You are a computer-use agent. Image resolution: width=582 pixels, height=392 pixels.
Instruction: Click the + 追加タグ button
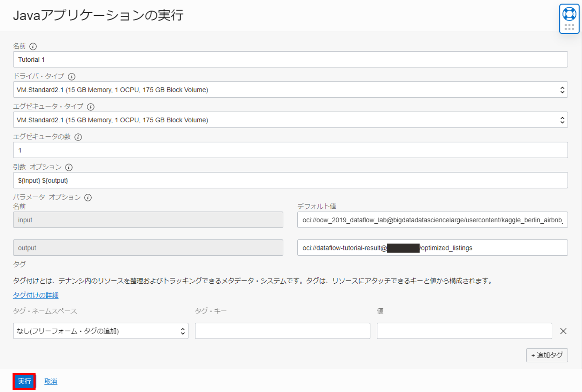[x=546, y=355]
